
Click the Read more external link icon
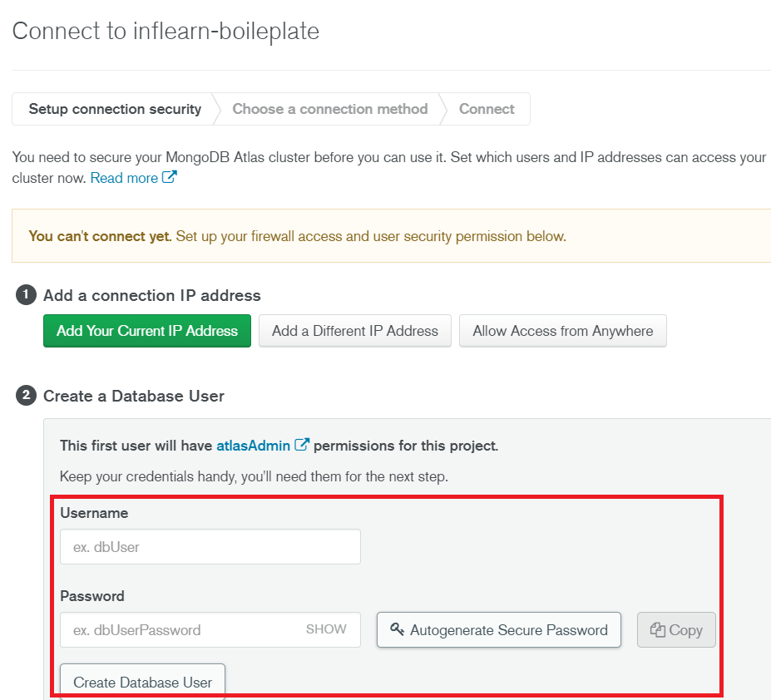(x=169, y=177)
